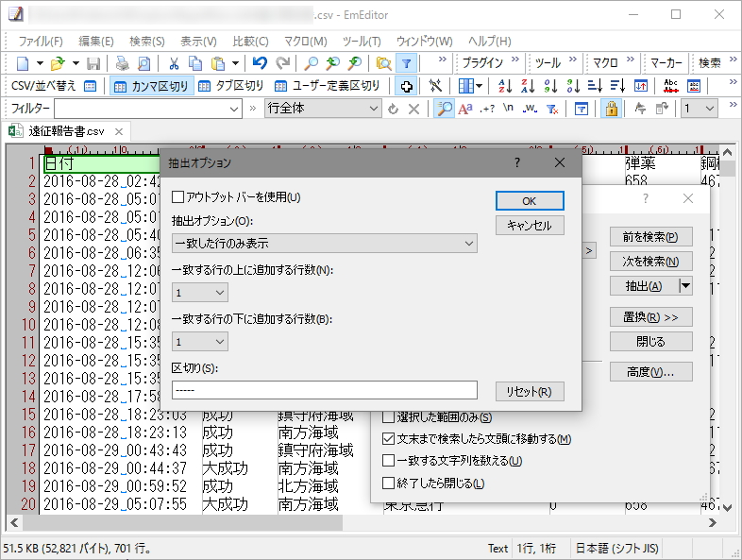The image size is (742, 560).
Task: Expand the フィルター text combo box arrow
Action: coord(234,109)
